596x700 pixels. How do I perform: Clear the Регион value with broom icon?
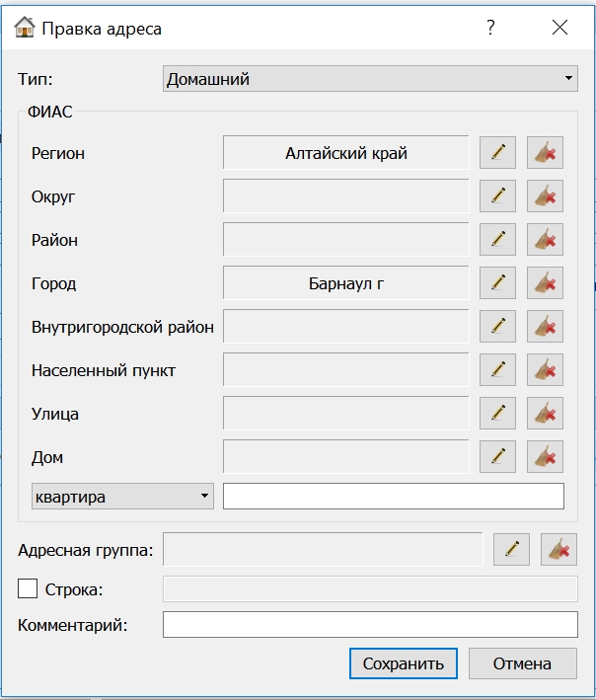pyautogui.click(x=545, y=153)
